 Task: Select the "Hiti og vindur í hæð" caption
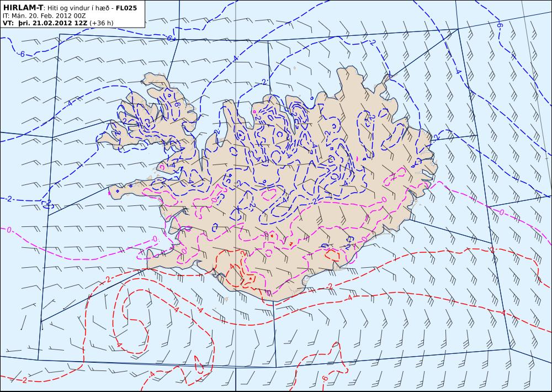[79, 8]
